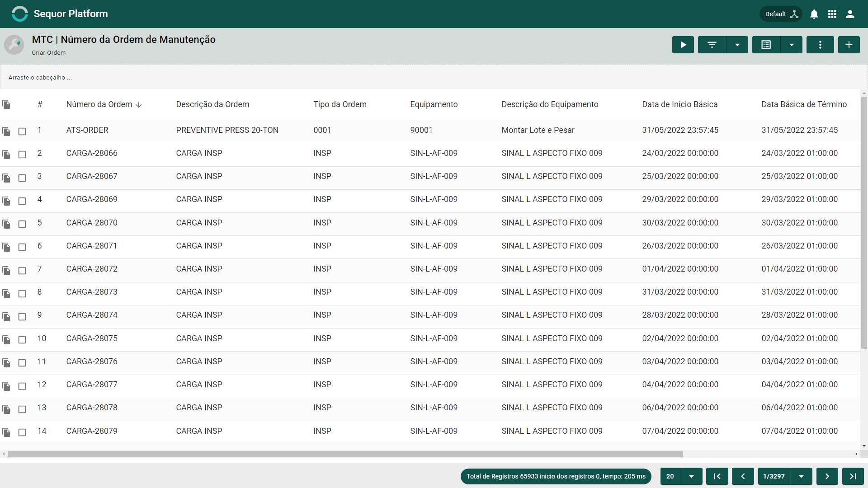Click the horizontal scrollbar thumb
The image size is (868, 488).
click(345, 454)
